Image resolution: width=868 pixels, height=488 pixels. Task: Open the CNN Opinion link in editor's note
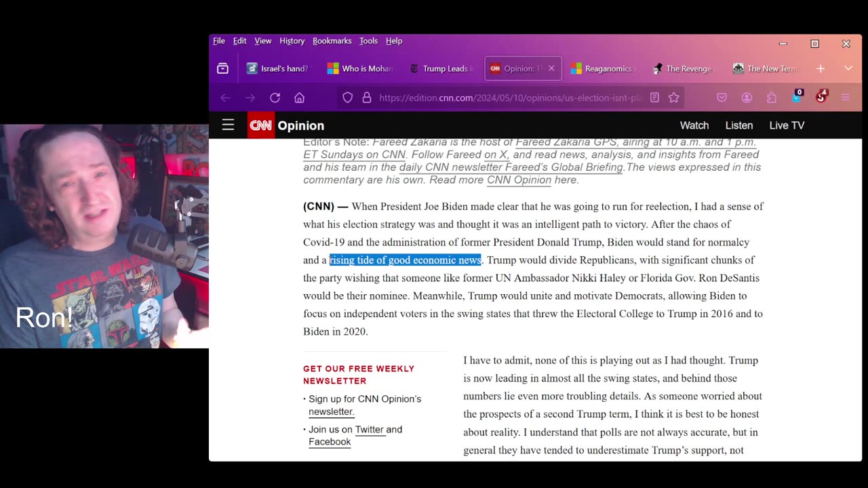[x=519, y=180]
